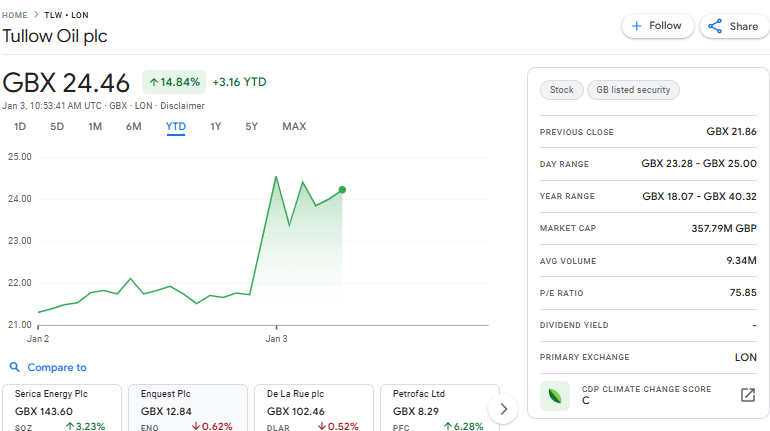Open the Disclaimer link
This screenshot has height=431, width=770.
click(x=182, y=106)
